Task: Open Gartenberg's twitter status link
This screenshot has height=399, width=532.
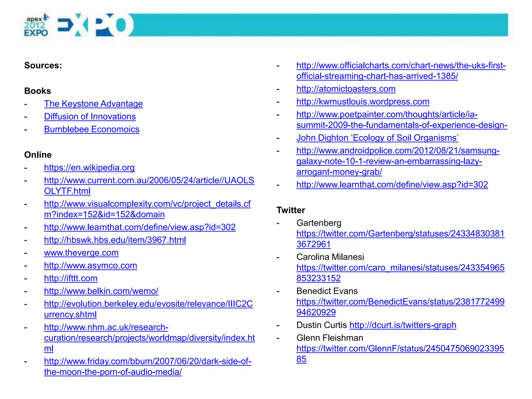Action: [400, 234]
